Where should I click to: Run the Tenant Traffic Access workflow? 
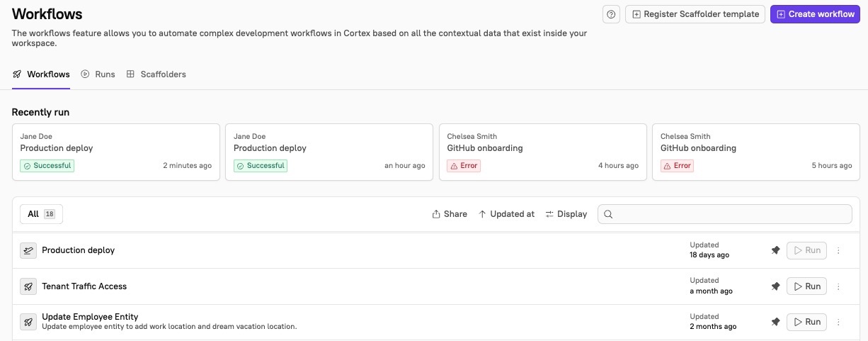(806, 286)
